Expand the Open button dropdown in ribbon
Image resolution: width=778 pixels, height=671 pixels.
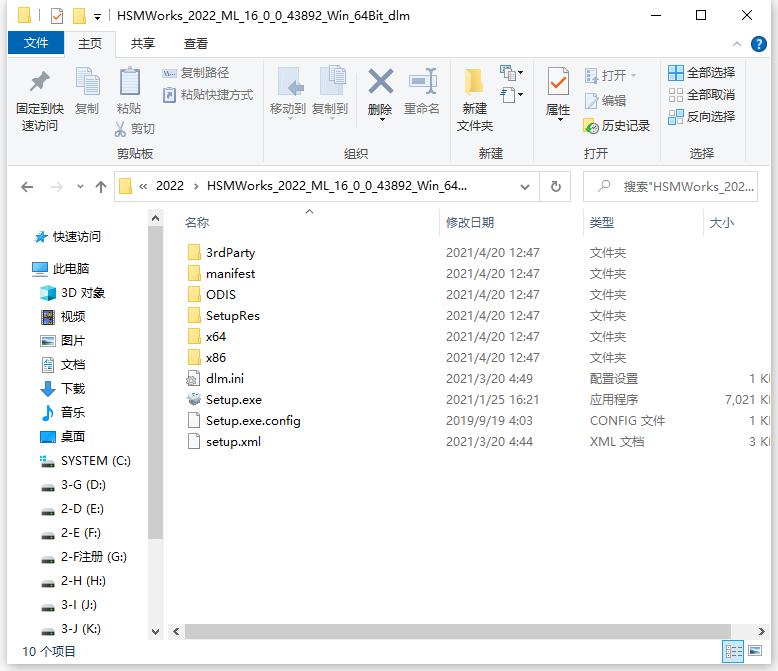pyautogui.click(x=634, y=75)
